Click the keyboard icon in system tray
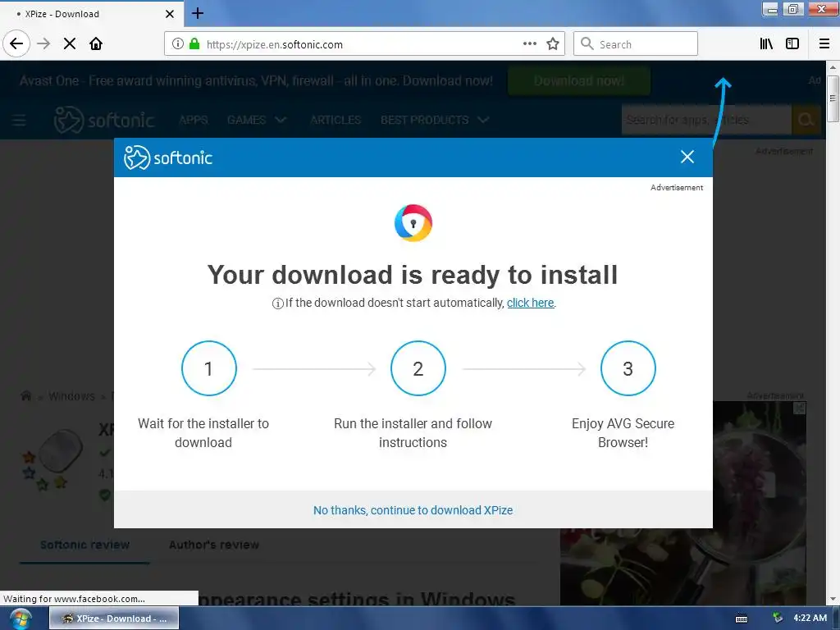This screenshot has height=630, width=840. point(742,619)
